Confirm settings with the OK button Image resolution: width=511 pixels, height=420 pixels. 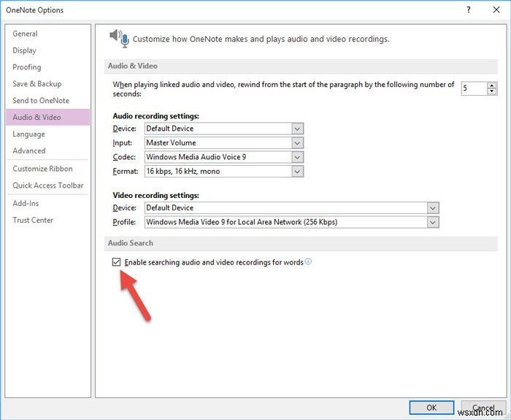tap(431, 408)
